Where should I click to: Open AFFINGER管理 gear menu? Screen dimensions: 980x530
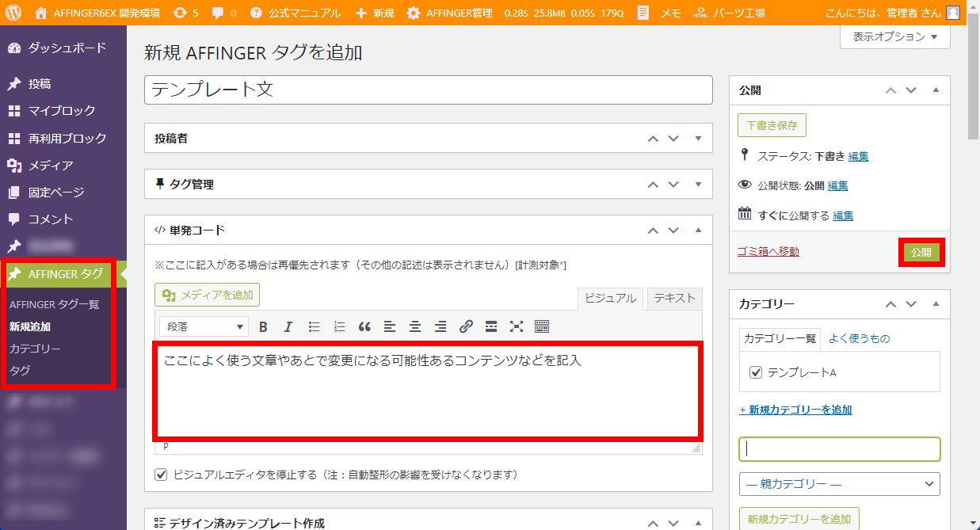tap(448, 13)
